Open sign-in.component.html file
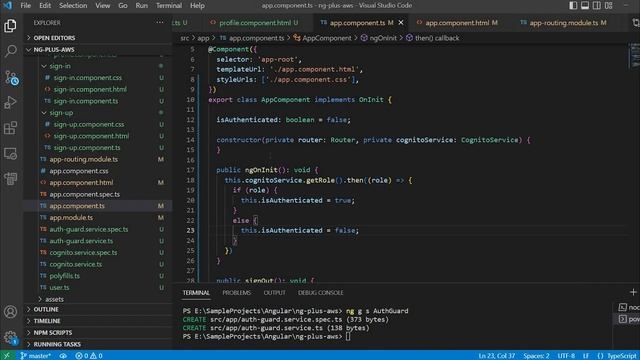Image resolution: width=640 pixels, height=360 pixels. pos(98,89)
